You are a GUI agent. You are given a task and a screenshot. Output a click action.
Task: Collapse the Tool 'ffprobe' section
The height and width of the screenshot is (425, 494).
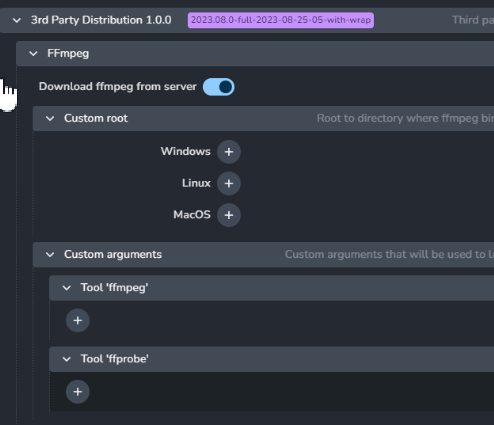click(67, 359)
